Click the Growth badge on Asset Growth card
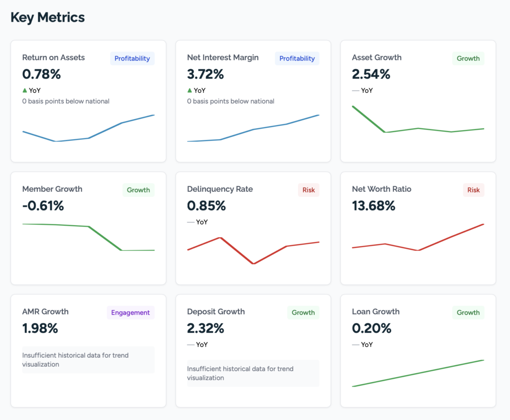 468,58
